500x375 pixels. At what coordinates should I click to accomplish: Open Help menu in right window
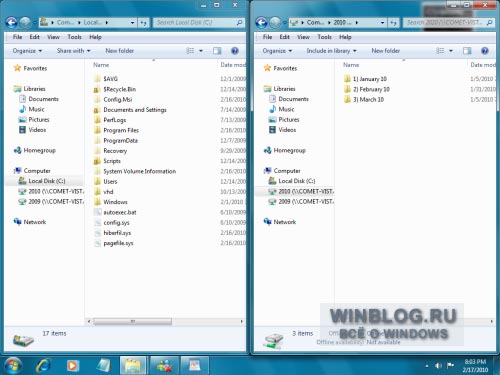tap(345, 37)
